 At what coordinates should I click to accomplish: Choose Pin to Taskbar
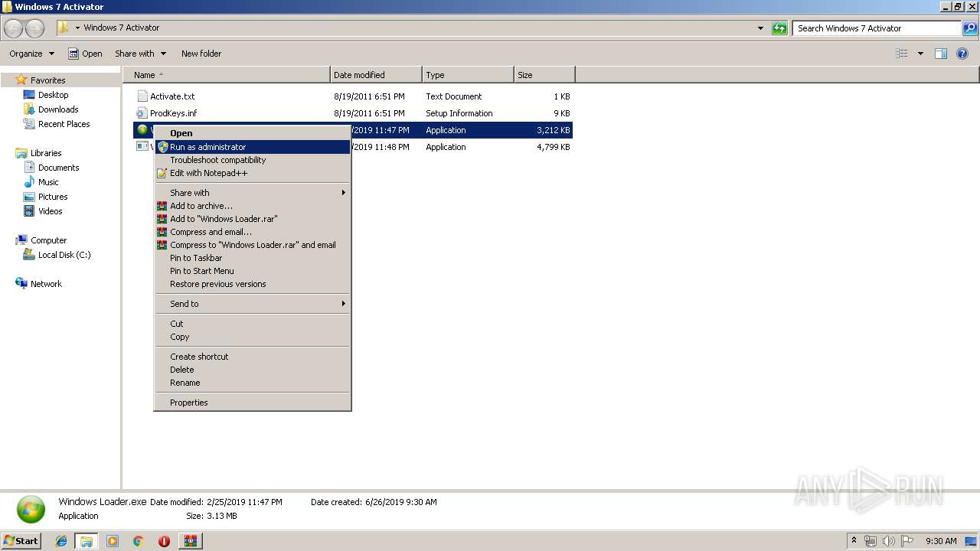(x=253, y=258)
